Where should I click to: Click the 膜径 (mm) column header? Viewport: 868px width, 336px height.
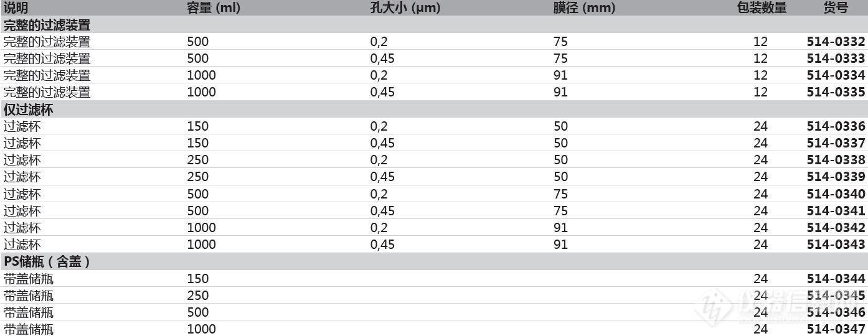(584, 8)
